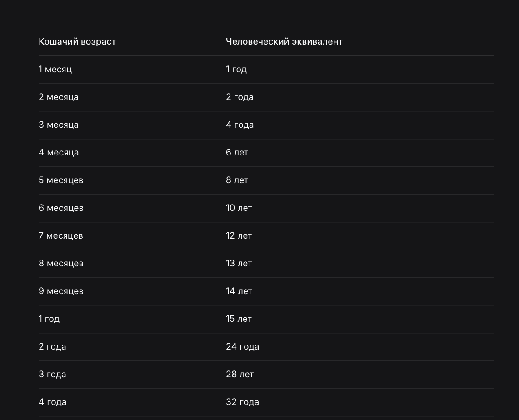
Task: Select the '28 лет' value
Action: pyautogui.click(x=240, y=375)
